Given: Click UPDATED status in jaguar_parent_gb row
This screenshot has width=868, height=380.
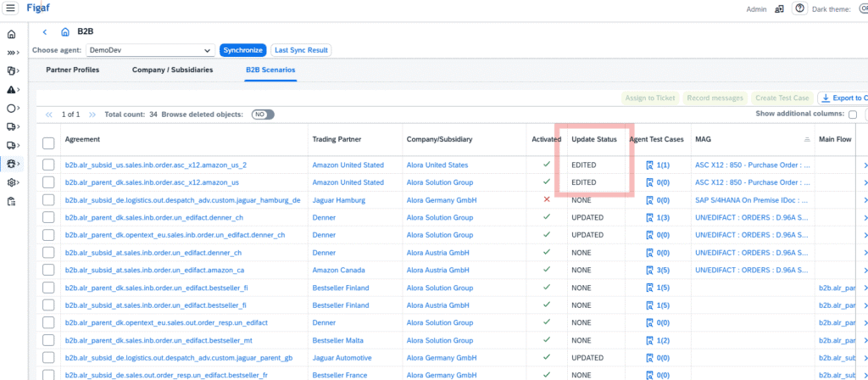Looking at the screenshot, I should [587, 358].
